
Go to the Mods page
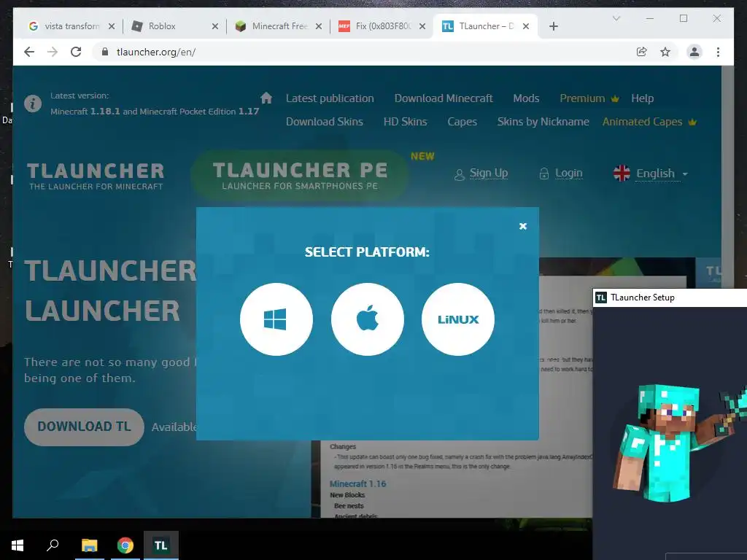pyautogui.click(x=526, y=98)
